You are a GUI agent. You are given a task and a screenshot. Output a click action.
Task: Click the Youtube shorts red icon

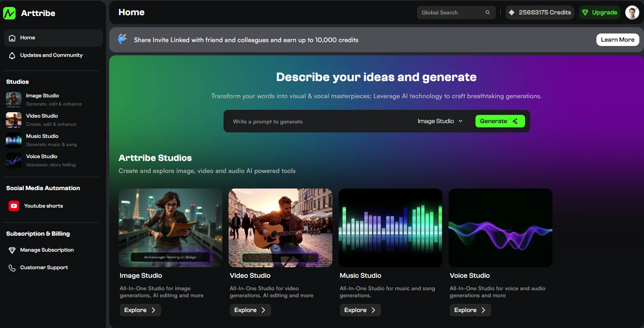tap(14, 206)
